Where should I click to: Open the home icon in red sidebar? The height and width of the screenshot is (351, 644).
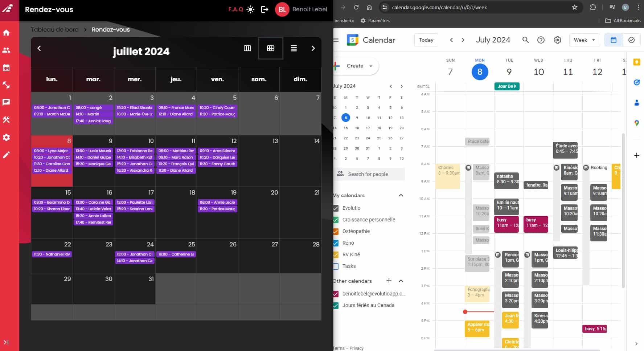6,33
